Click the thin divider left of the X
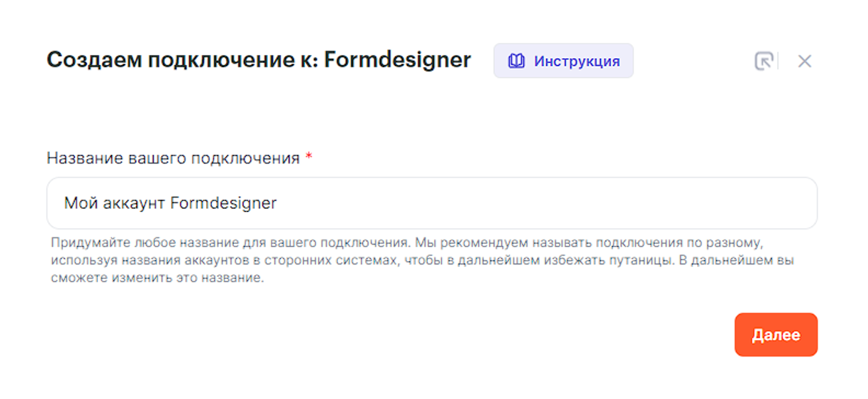868x399 pixels. [778, 61]
